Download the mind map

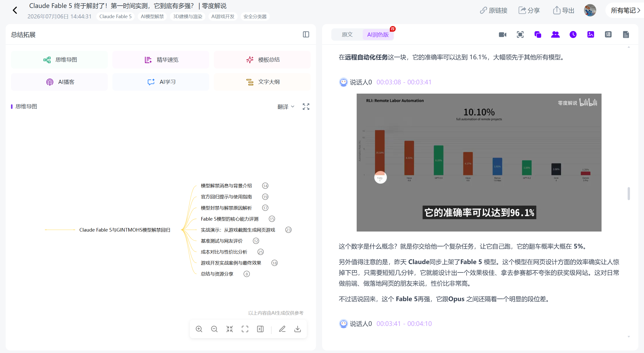(298, 329)
